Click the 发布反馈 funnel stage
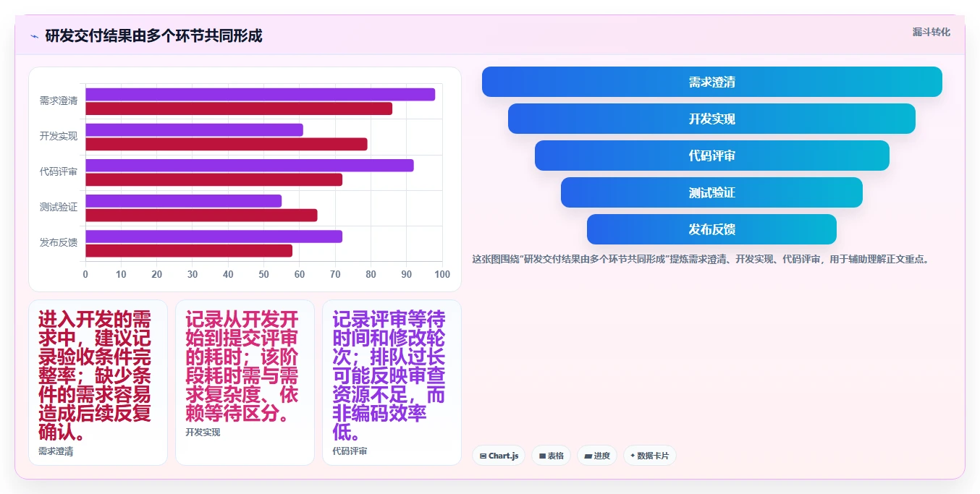Image resolution: width=980 pixels, height=494 pixels. pos(712,229)
